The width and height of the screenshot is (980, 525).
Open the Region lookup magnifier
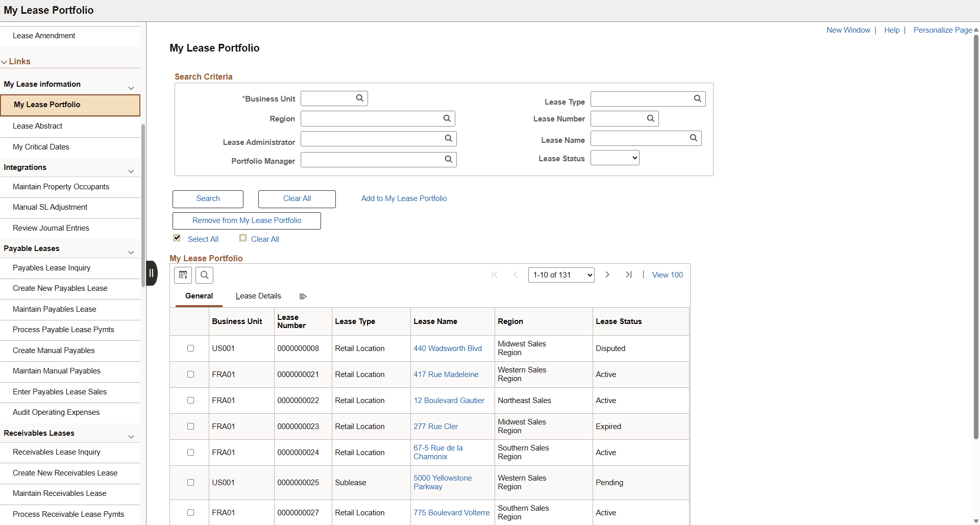point(447,118)
